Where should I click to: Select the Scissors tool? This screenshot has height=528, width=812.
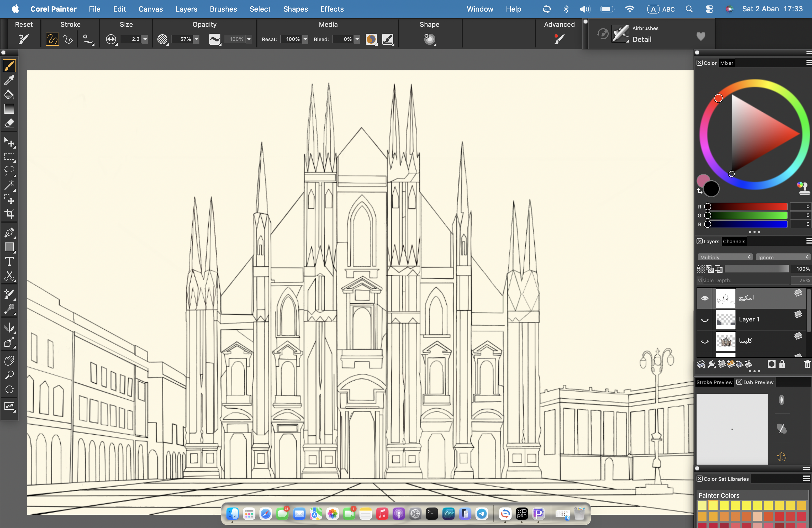(x=10, y=276)
